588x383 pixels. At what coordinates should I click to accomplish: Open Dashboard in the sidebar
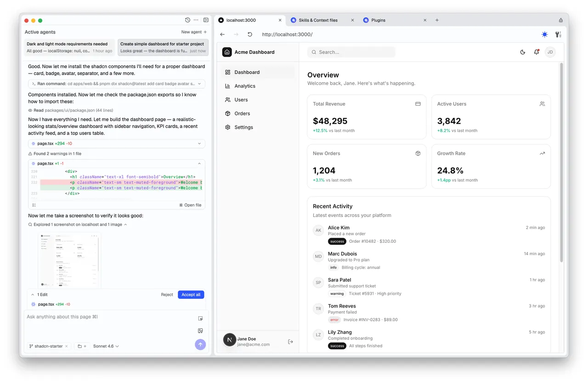pyautogui.click(x=258, y=72)
